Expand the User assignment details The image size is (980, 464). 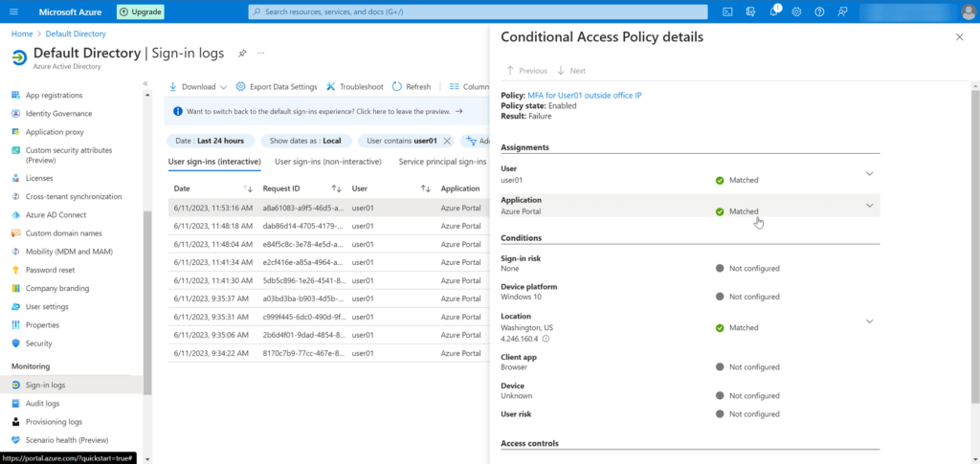coord(869,173)
